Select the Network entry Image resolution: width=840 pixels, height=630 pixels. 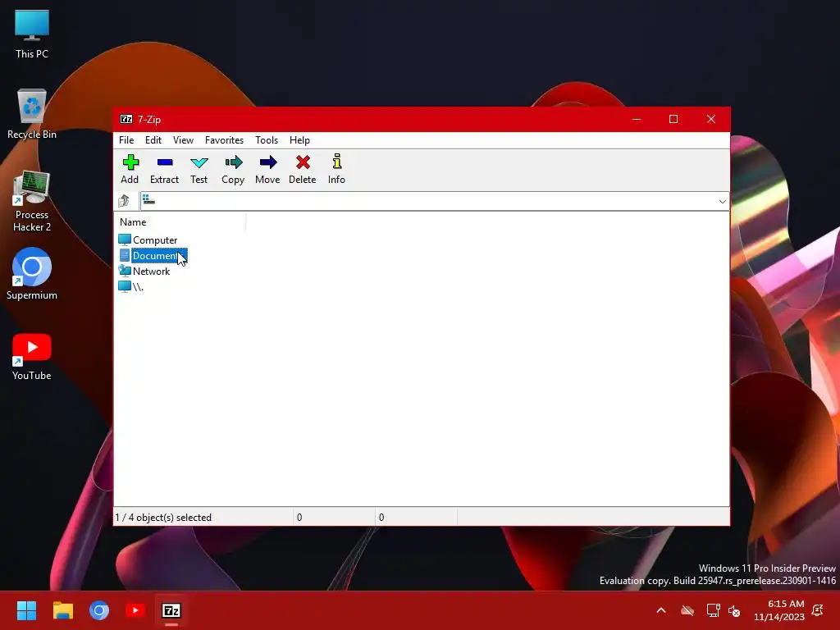coord(144,271)
